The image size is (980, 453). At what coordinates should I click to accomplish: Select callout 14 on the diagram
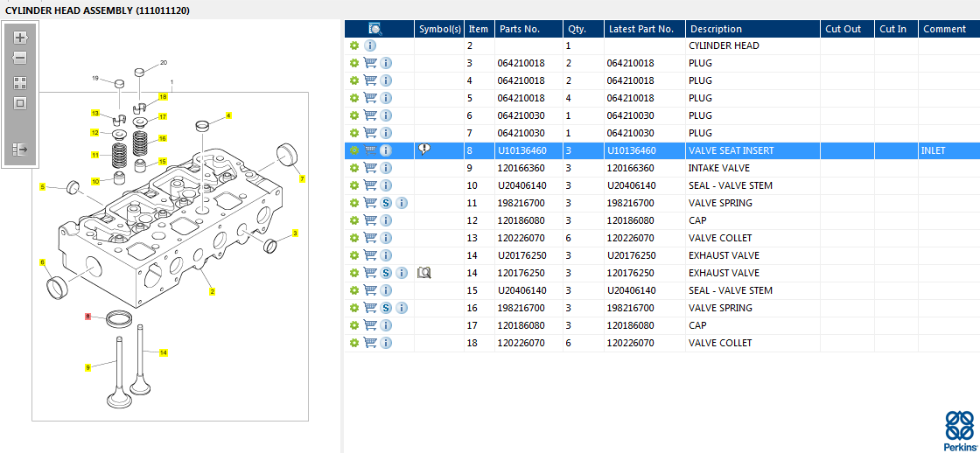click(163, 353)
